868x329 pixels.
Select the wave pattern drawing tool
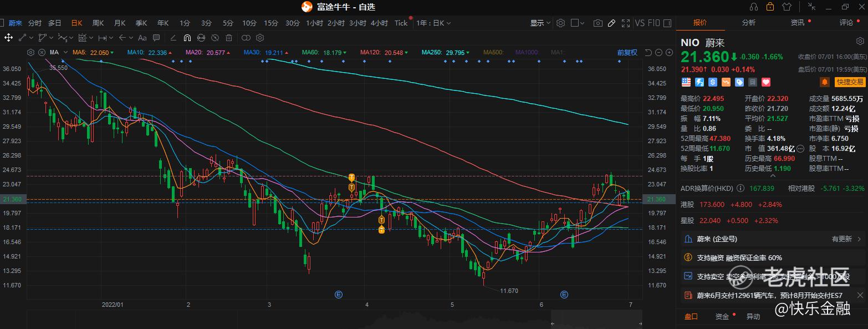pos(62,38)
